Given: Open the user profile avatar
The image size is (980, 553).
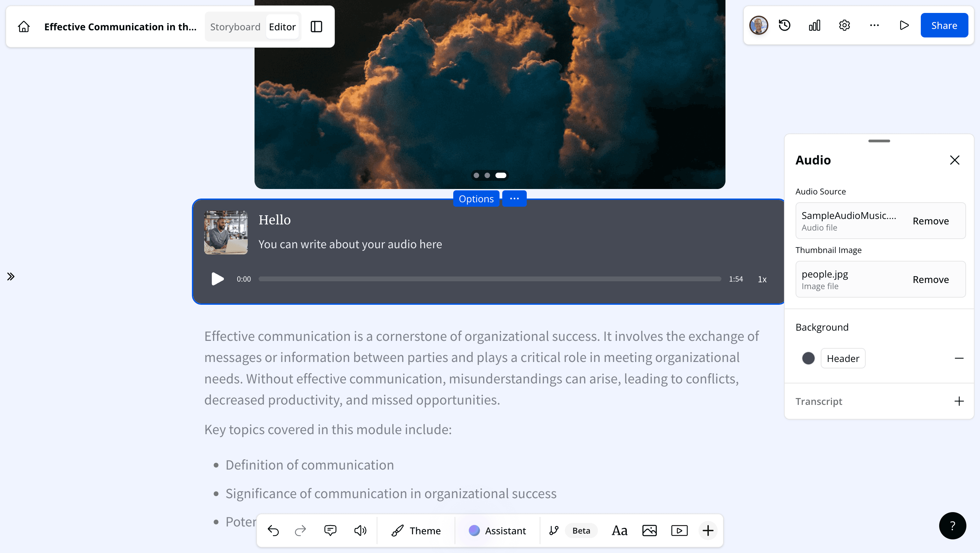Looking at the screenshot, I should click(758, 26).
